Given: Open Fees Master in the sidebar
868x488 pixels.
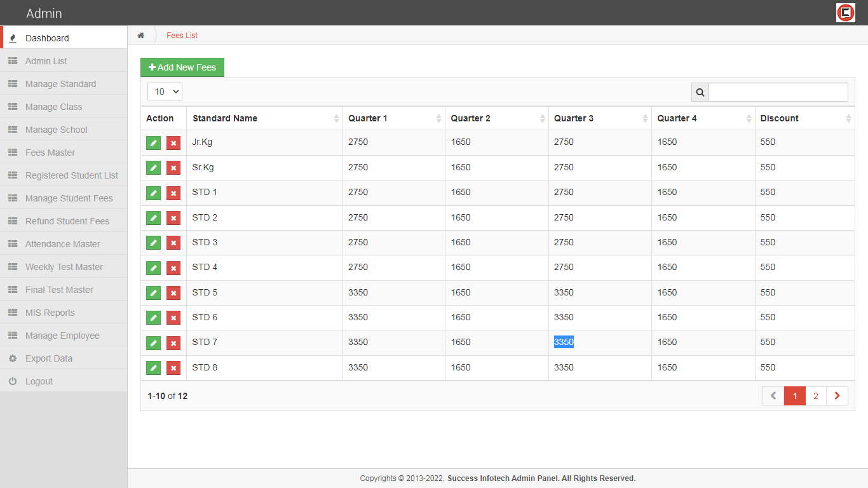Looking at the screenshot, I should click(50, 152).
